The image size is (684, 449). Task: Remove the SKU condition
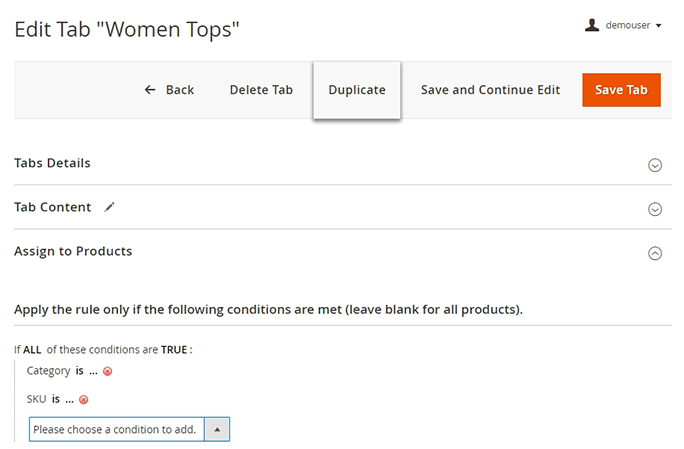[84, 400]
